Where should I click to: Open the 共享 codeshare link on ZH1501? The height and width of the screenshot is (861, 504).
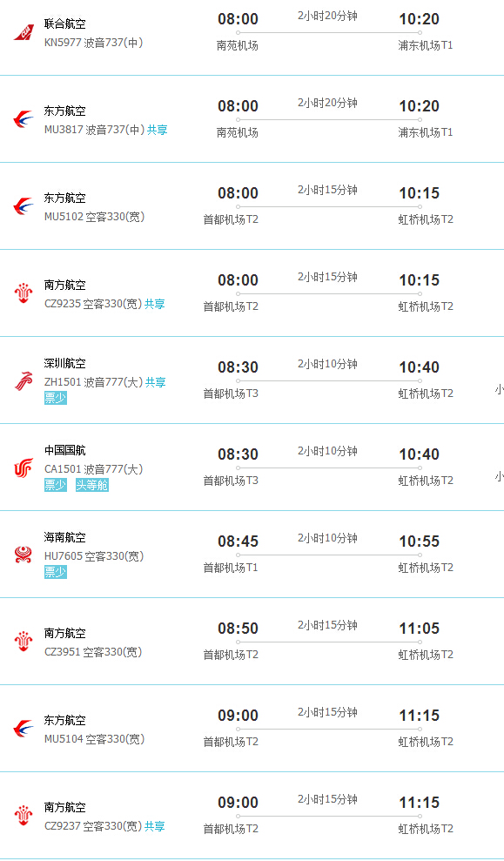click(155, 382)
